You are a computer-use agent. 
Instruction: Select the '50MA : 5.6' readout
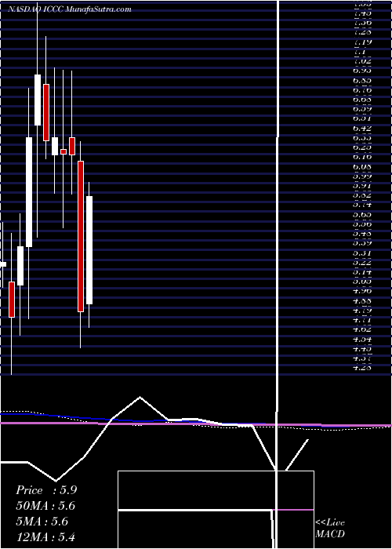click(45, 506)
